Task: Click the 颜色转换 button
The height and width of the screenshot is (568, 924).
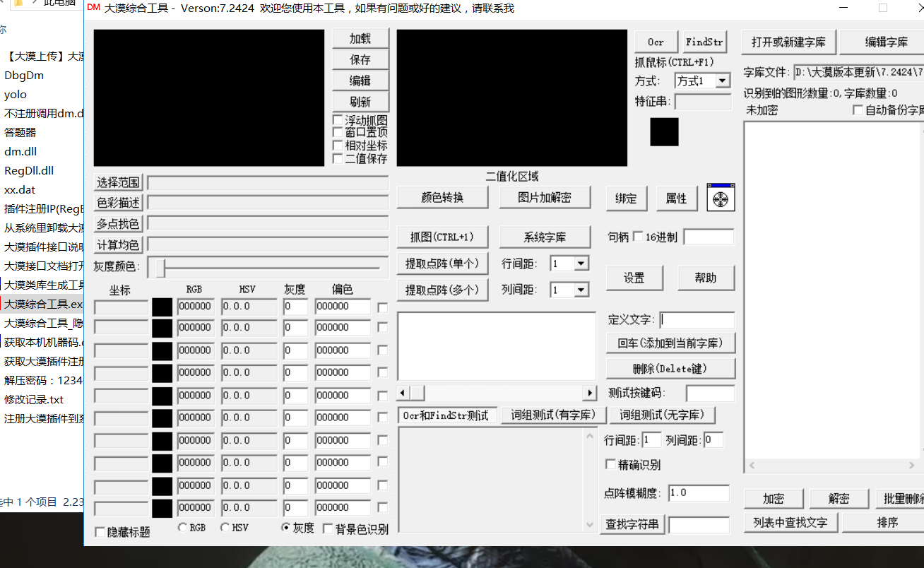Action: [x=442, y=198]
